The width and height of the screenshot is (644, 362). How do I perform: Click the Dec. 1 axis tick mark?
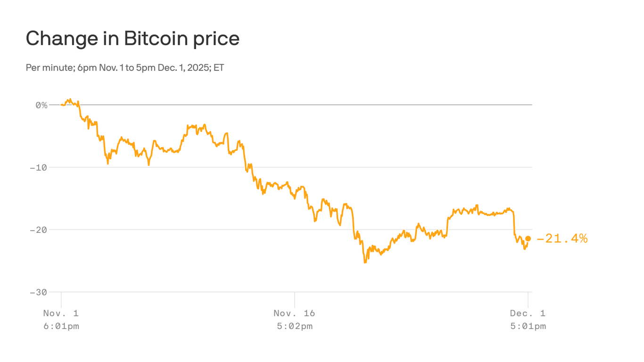coord(528,299)
